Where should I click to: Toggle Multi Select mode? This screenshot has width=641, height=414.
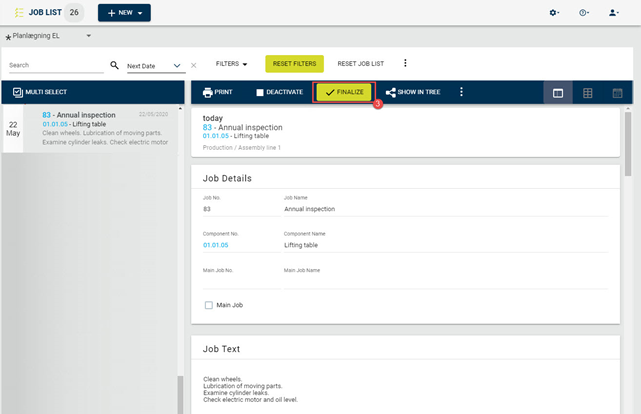point(40,92)
